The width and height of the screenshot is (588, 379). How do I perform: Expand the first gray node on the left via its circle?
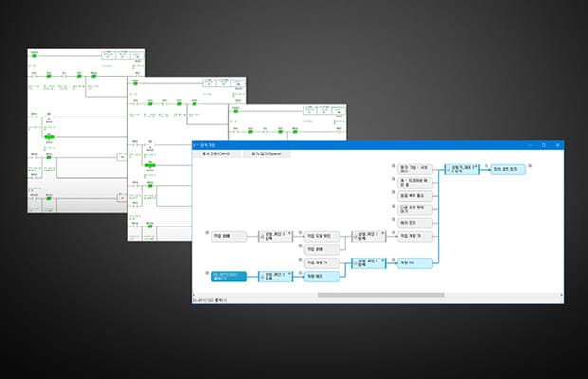click(207, 233)
